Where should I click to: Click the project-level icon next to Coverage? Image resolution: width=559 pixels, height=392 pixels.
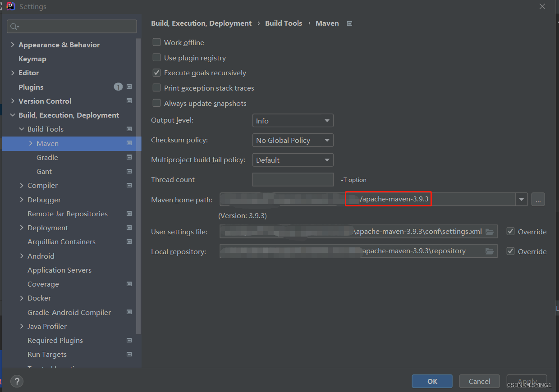coord(129,284)
